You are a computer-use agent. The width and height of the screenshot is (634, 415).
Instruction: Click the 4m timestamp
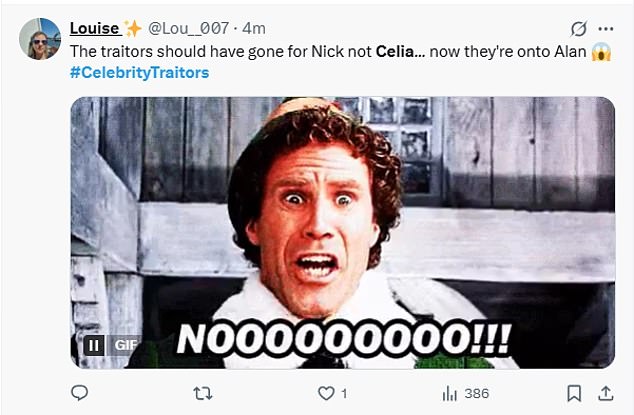pos(253,28)
